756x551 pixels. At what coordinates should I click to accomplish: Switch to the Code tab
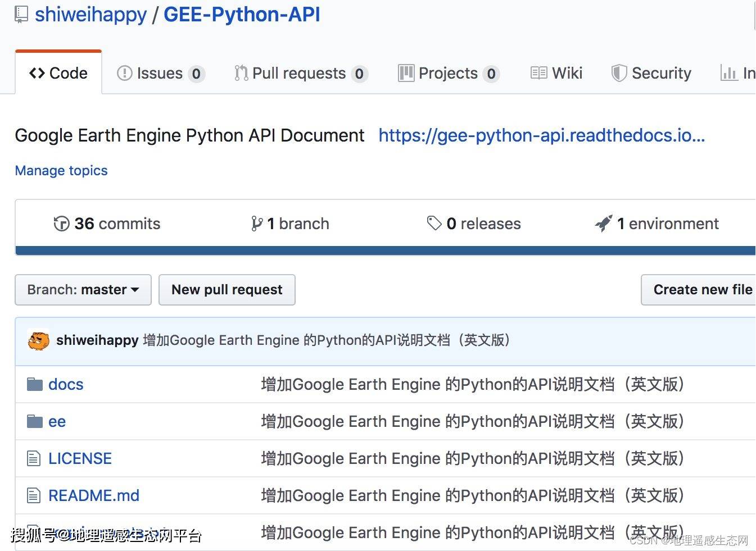[58, 73]
